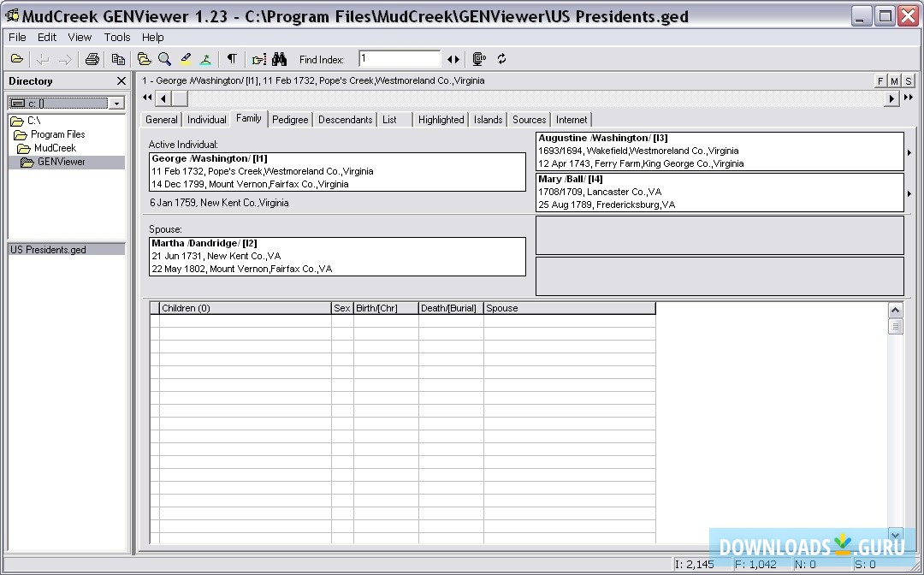Click record scrollbar left arrow
924x575 pixels.
tap(163, 98)
